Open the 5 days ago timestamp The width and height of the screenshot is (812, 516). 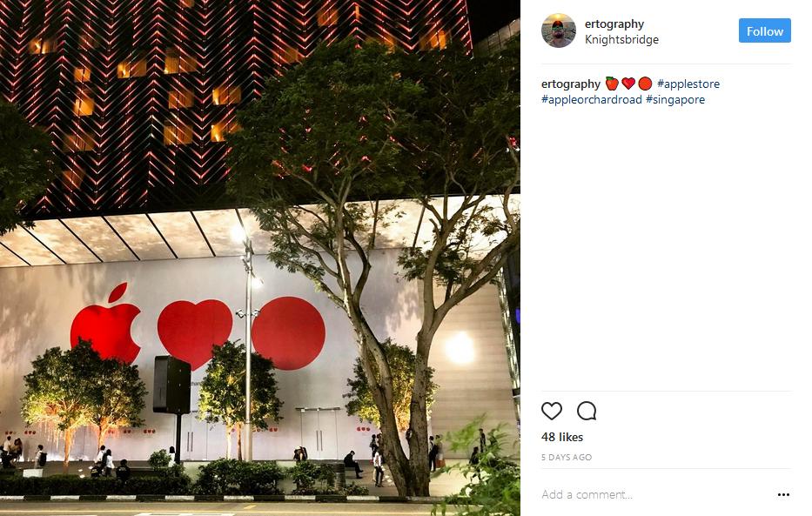point(567,457)
